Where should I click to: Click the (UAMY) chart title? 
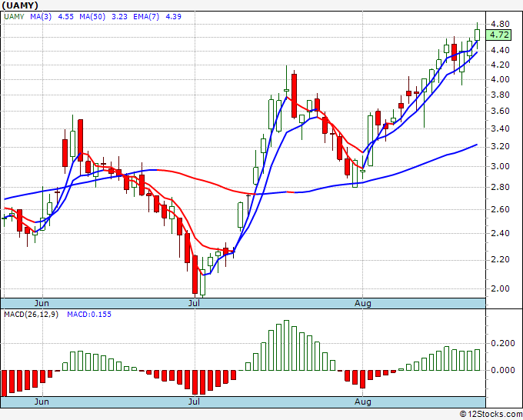click(x=20, y=5)
